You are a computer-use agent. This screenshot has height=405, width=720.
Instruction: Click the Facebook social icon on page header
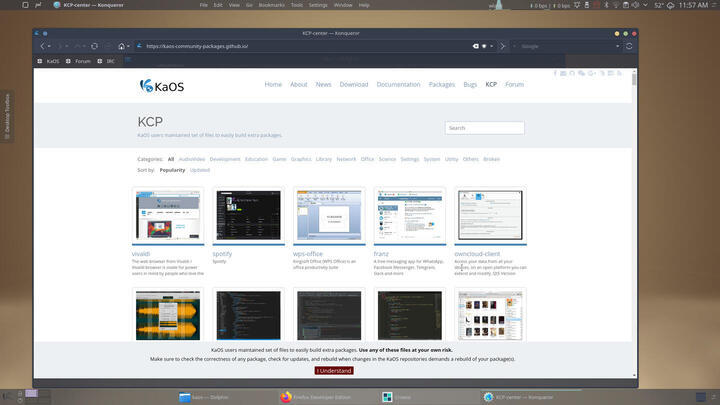pyautogui.click(x=555, y=73)
